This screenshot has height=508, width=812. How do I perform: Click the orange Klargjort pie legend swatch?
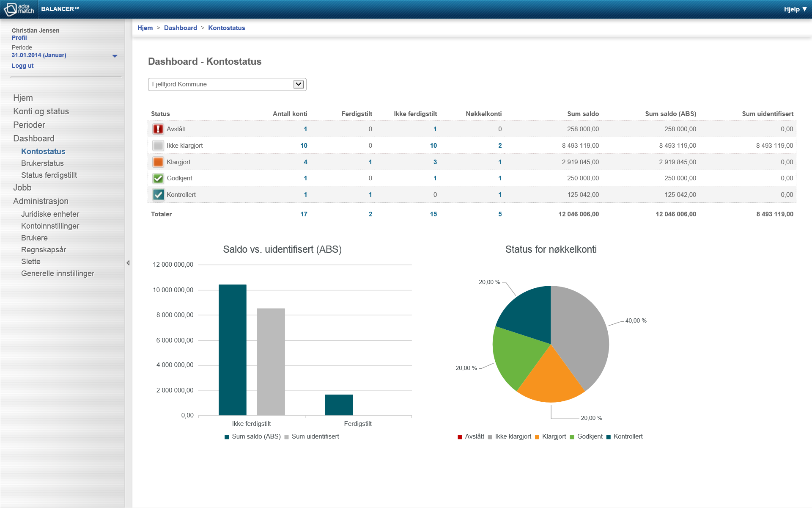tap(537, 437)
